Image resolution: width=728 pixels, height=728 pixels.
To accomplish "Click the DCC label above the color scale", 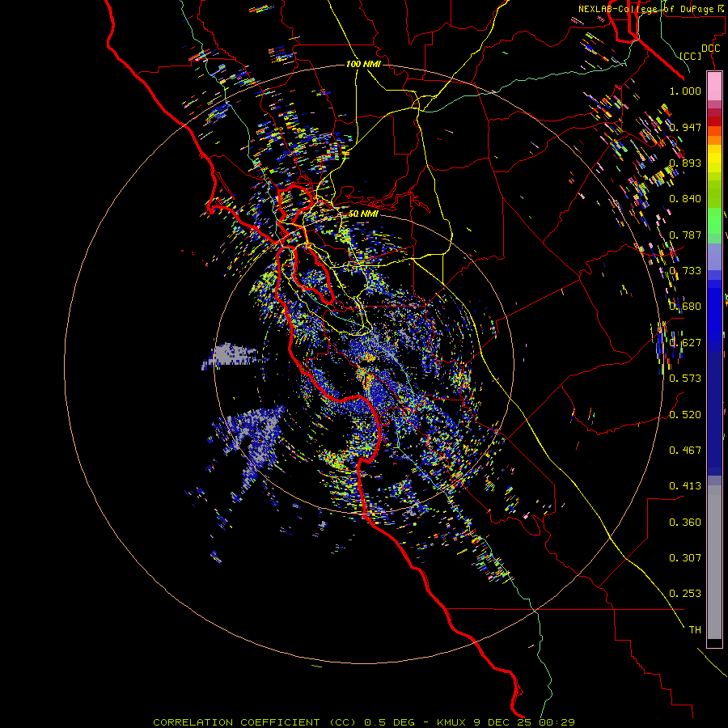I will (710, 49).
